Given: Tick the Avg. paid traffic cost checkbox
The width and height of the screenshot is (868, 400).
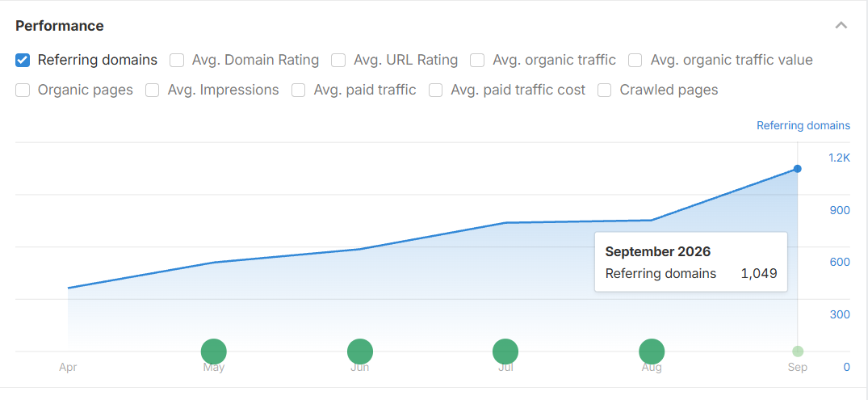Looking at the screenshot, I should (x=436, y=90).
